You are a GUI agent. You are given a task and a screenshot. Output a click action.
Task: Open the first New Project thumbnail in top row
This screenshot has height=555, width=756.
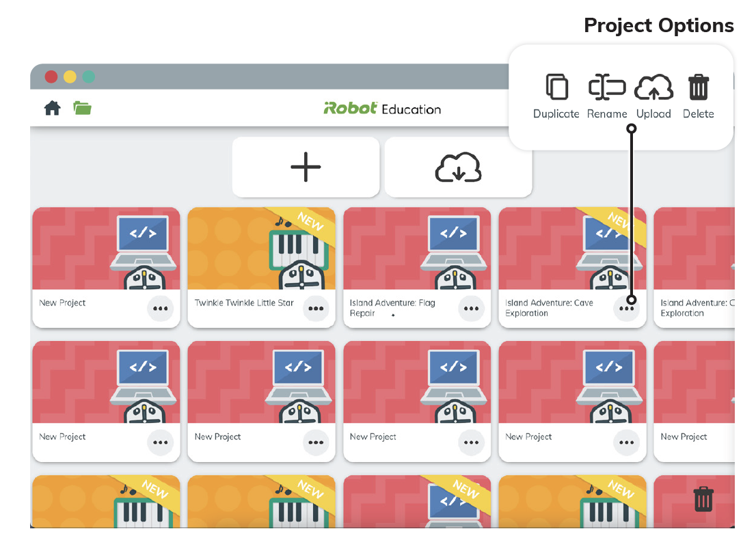pyautogui.click(x=106, y=249)
